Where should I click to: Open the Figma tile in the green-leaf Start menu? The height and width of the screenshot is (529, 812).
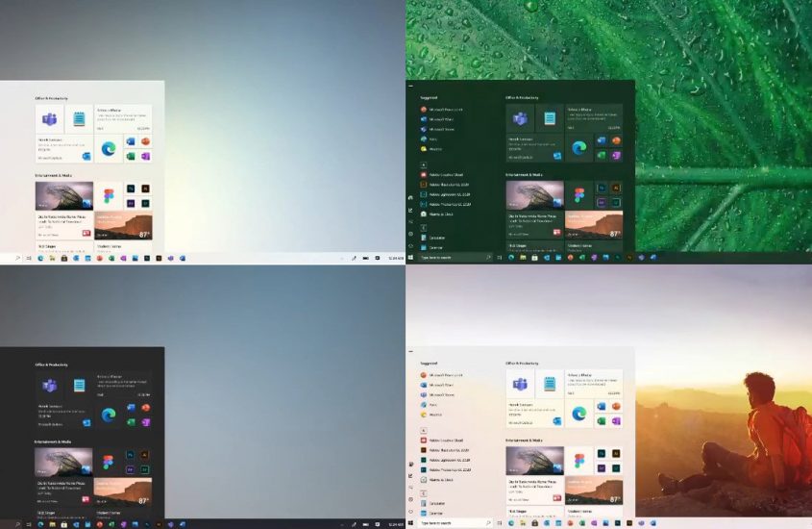click(578, 195)
